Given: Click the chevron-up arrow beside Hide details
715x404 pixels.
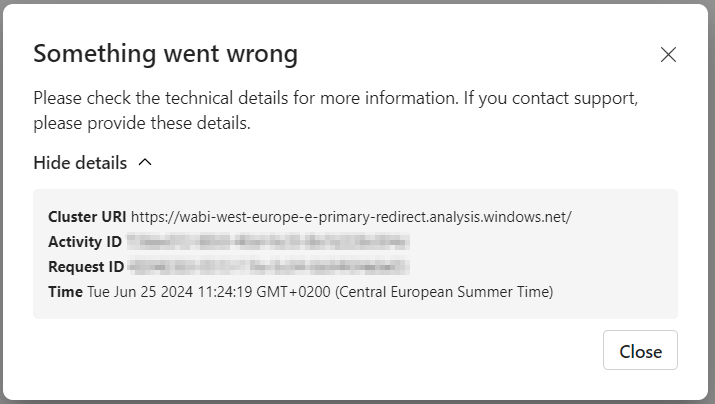Looking at the screenshot, I should 145,162.
